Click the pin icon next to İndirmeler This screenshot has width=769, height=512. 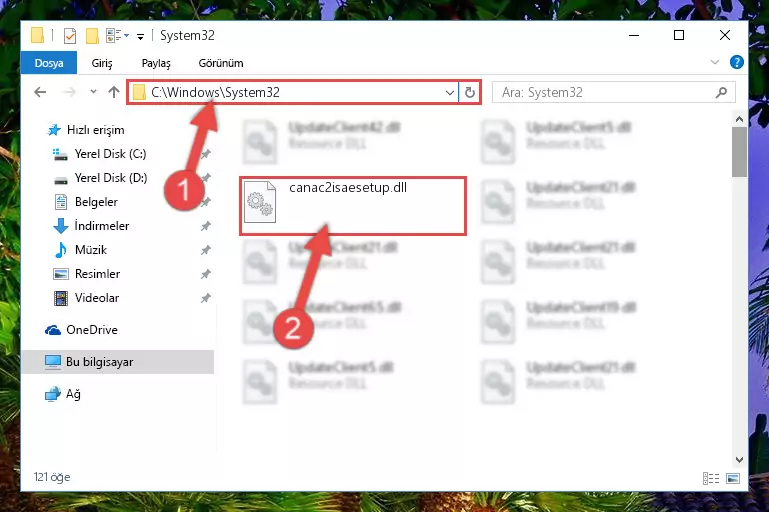pyautogui.click(x=205, y=226)
